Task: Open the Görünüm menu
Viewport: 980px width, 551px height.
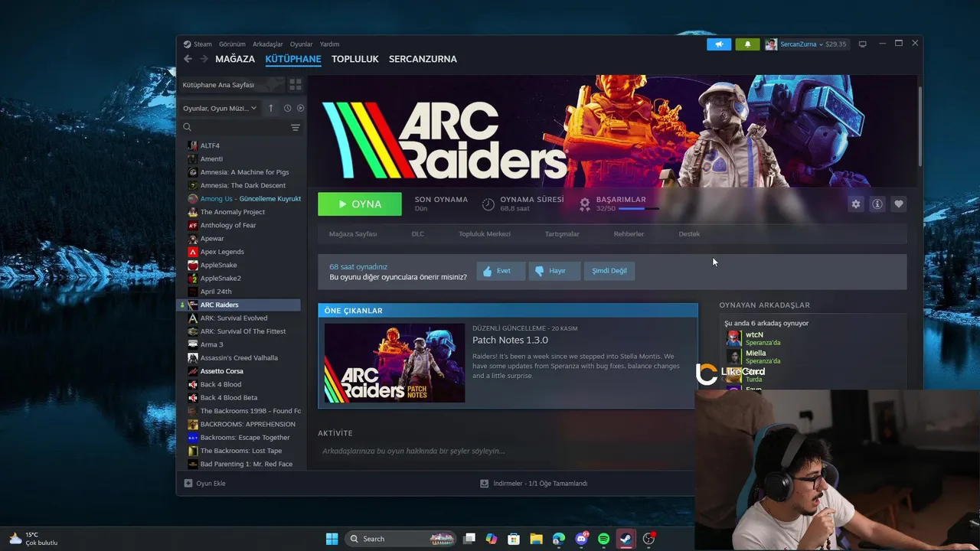Action: (x=232, y=44)
